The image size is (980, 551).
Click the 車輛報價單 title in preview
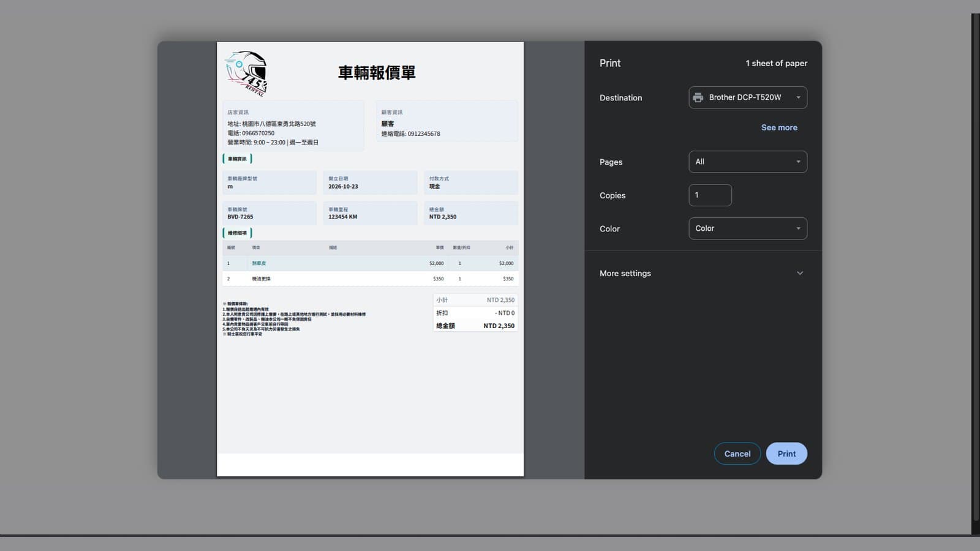tap(377, 73)
